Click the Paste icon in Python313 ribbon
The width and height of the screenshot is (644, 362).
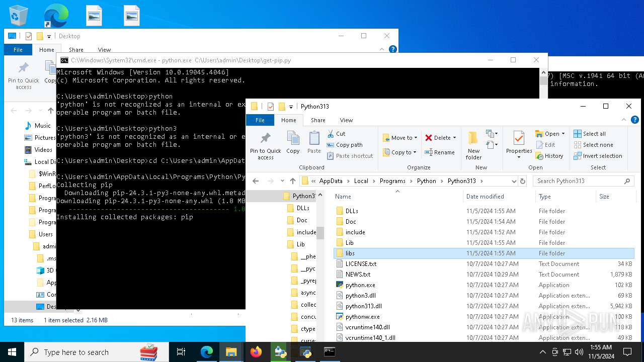[314, 142]
